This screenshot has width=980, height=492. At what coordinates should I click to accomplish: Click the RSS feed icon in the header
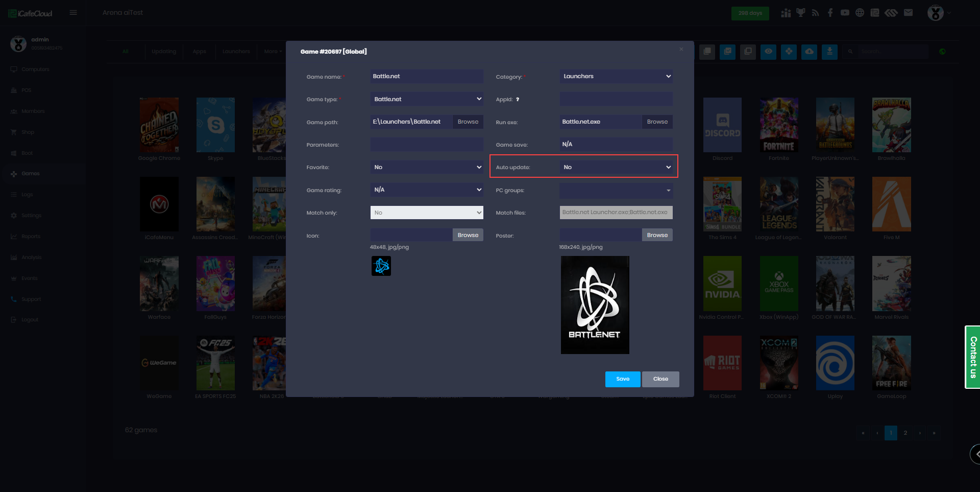(x=815, y=13)
